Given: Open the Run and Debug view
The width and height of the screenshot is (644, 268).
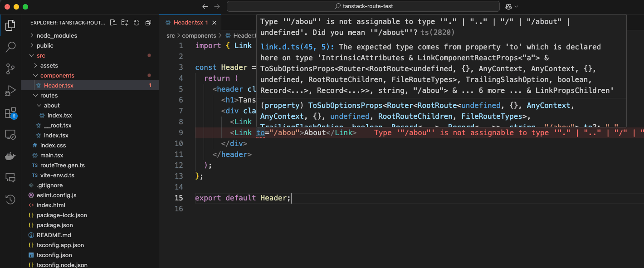Looking at the screenshot, I should tap(10, 91).
